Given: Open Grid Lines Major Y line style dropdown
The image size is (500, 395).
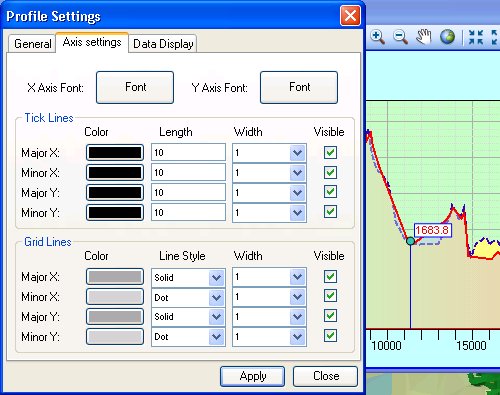Looking at the screenshot, I should [216, 317].
